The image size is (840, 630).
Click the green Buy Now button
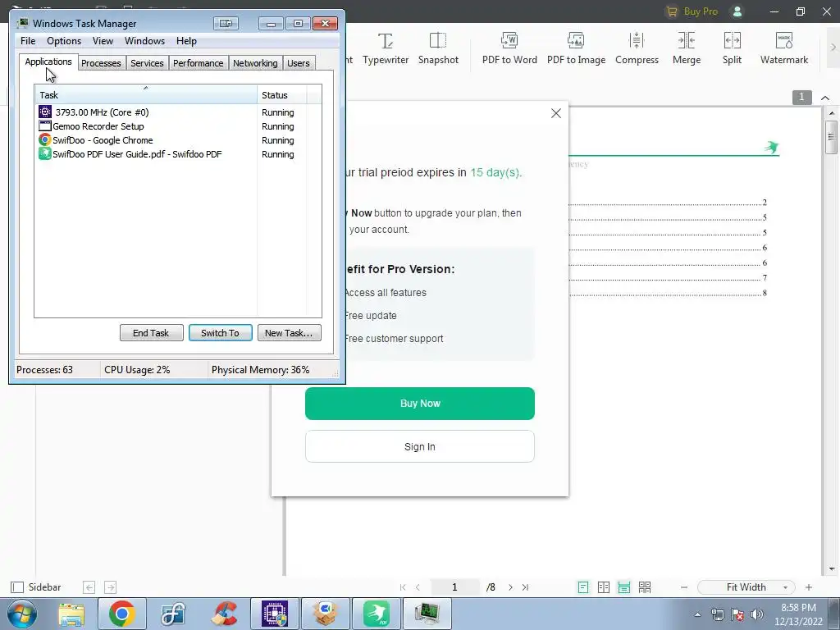pyautogui.click(x=419, y=404)
